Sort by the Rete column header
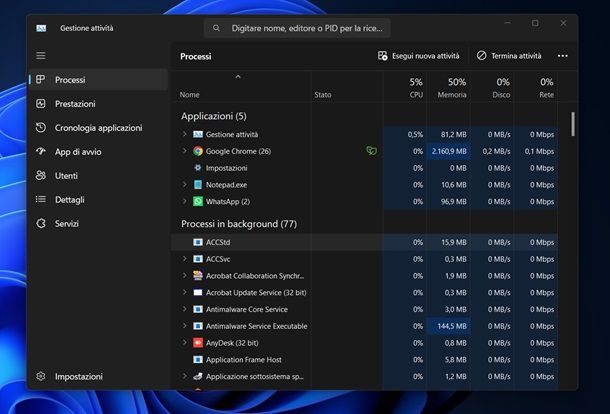The height and width of the screenshot is (414, 610). (536, 87)
